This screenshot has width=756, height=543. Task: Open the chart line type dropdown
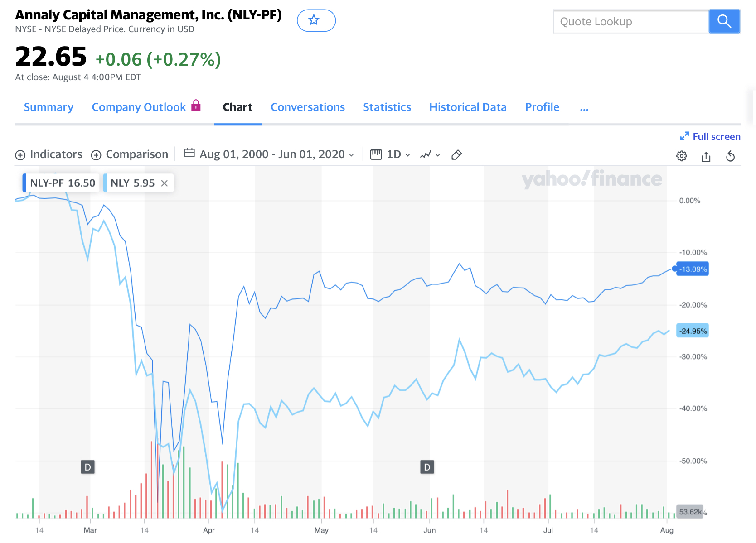[430, 155]
